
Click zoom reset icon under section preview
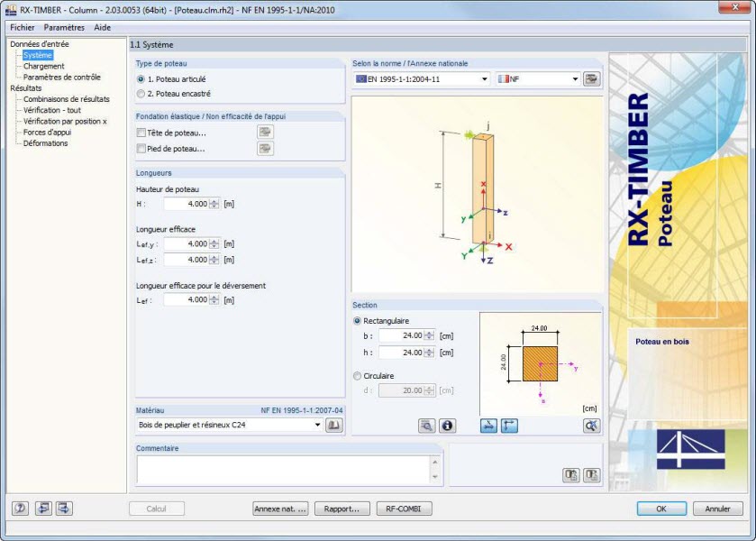click(592, 426)
